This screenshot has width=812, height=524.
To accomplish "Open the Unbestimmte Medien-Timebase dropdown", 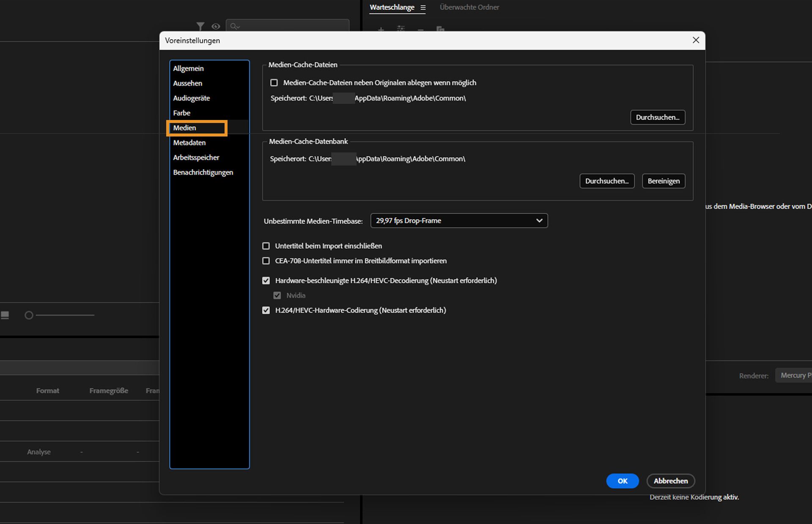I will coord(459,221).
